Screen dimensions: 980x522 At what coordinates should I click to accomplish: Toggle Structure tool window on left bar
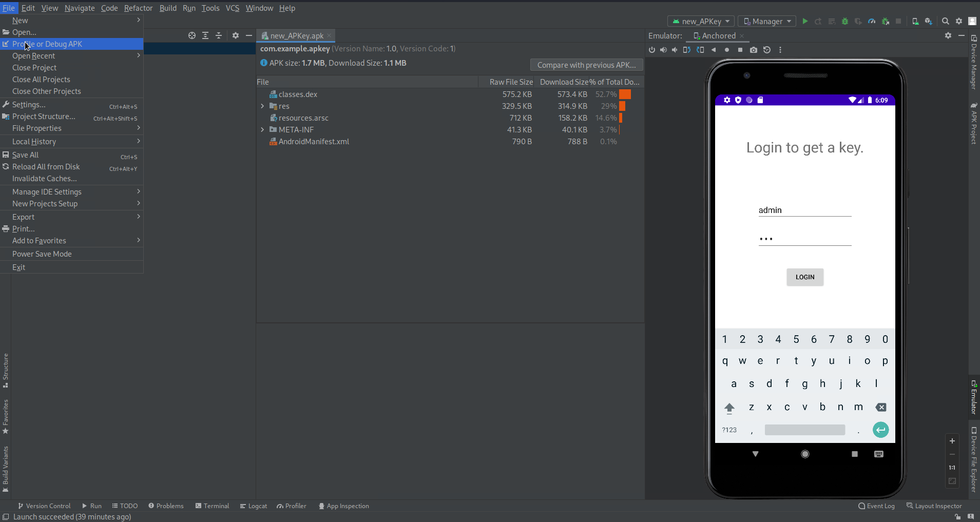tap(6, 370)
